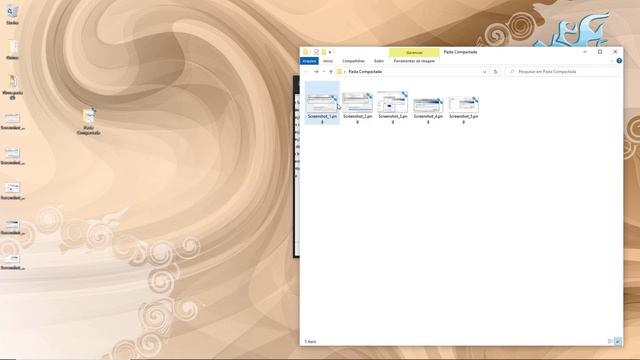
Task: Click the search magnifier icon
Action: click(x=512, y=72)
